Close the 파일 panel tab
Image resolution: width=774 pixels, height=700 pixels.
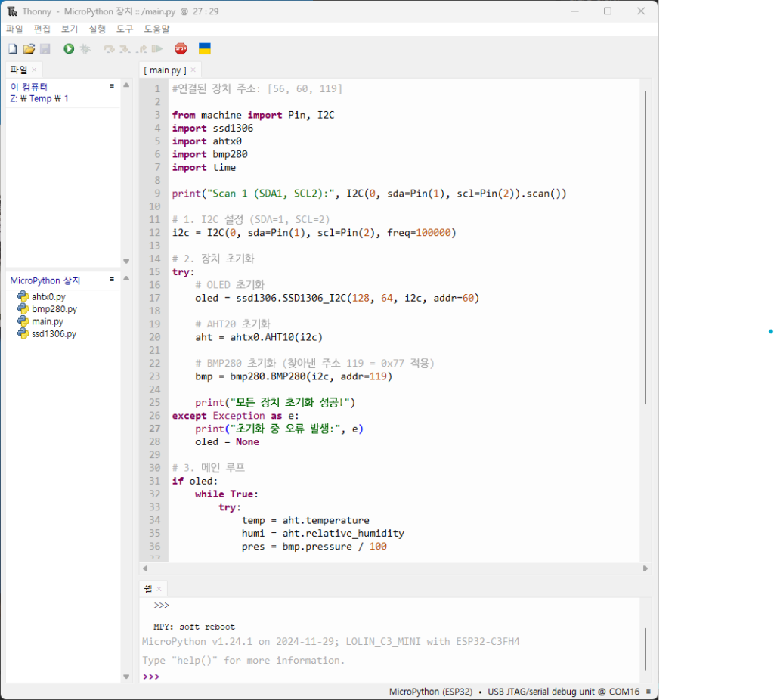point(34,70)
